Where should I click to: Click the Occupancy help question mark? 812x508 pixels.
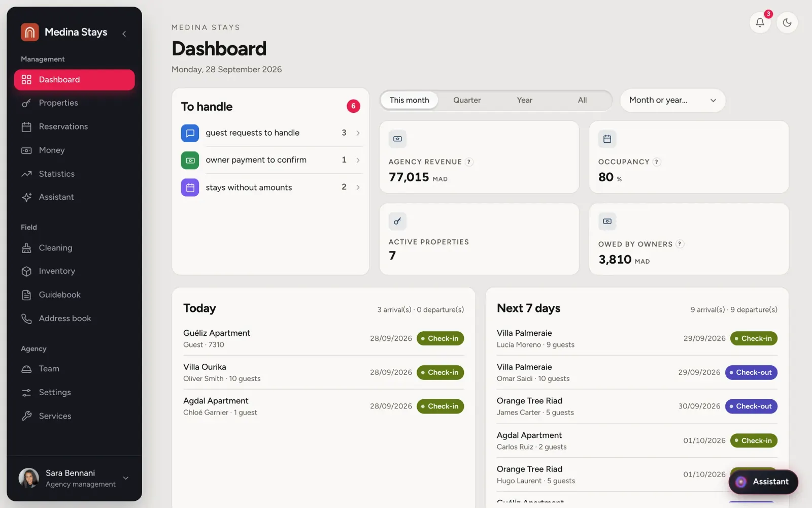point(657,162)
